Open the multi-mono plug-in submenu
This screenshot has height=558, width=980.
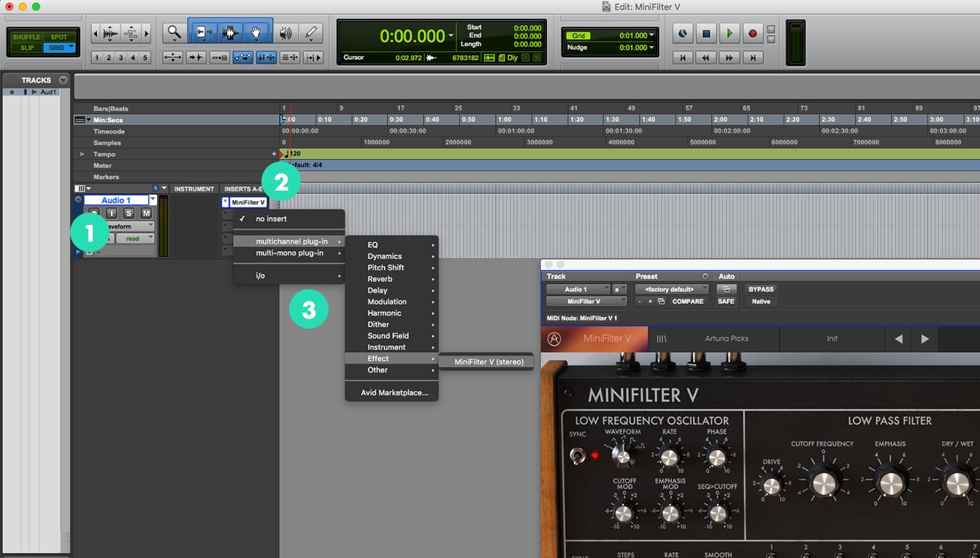click(289, 253)
